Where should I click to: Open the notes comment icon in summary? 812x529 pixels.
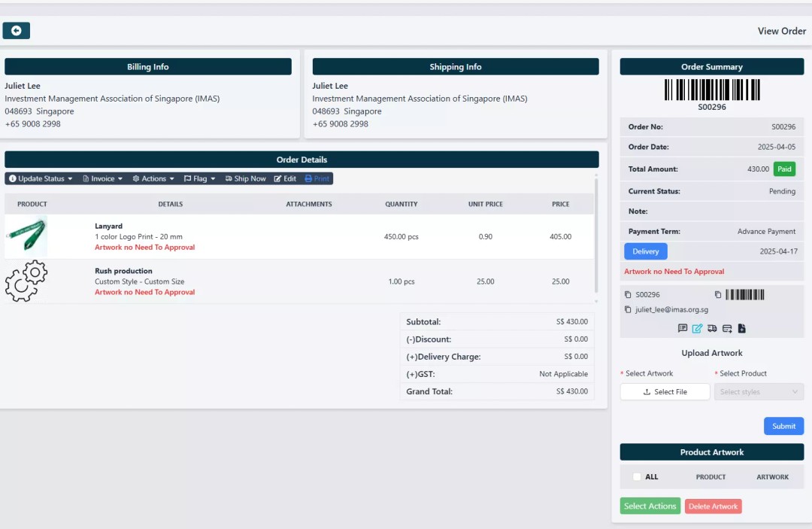click(x=683, y=329)
